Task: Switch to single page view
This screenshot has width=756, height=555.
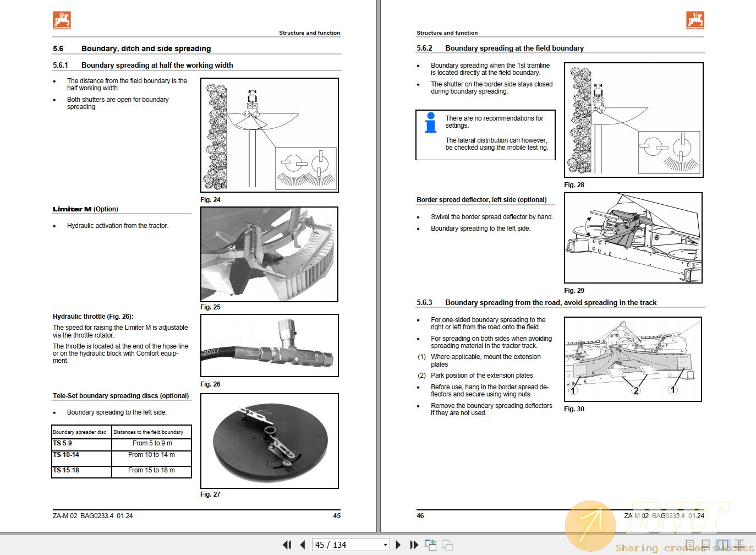Action: [689, 545]
